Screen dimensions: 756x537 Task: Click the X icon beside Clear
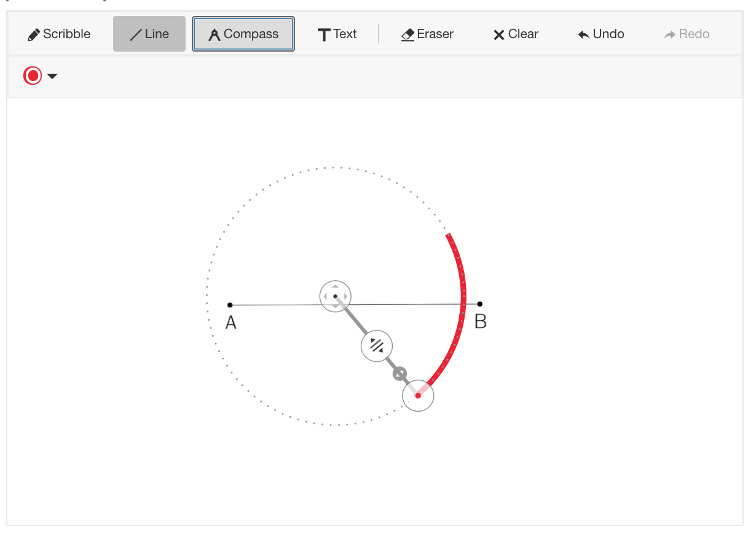[x=499, y=35]
